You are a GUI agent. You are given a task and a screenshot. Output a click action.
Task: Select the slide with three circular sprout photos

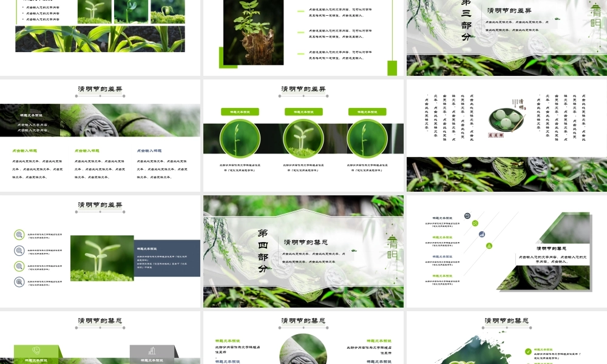(303, 135)
